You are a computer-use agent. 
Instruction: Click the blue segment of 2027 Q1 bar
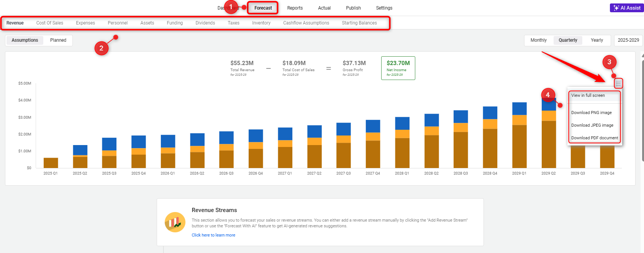[x=285, y=134]
